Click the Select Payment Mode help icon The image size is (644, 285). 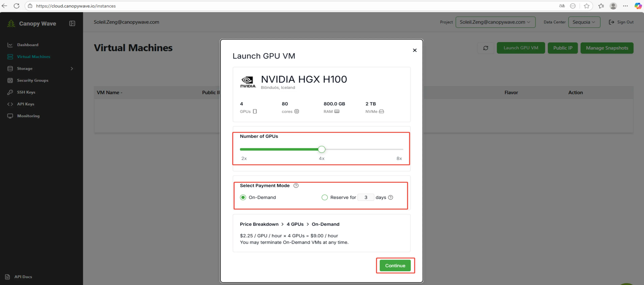point(296,186)
